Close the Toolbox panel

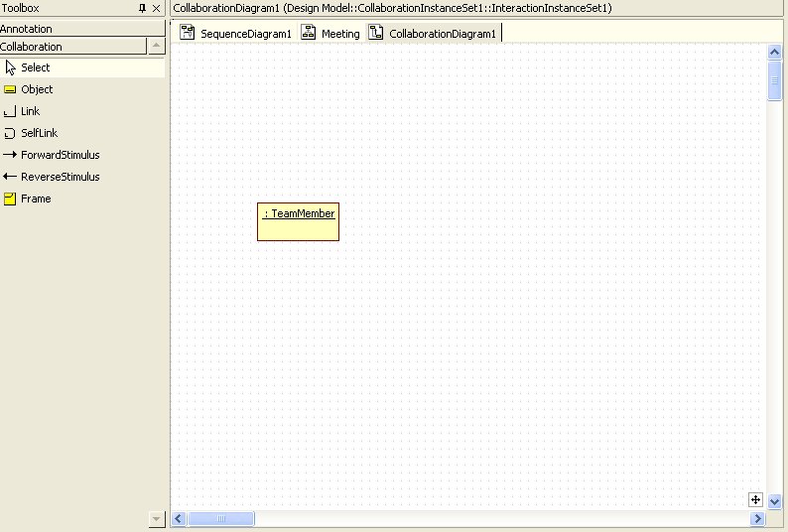(x=156, y=8)
